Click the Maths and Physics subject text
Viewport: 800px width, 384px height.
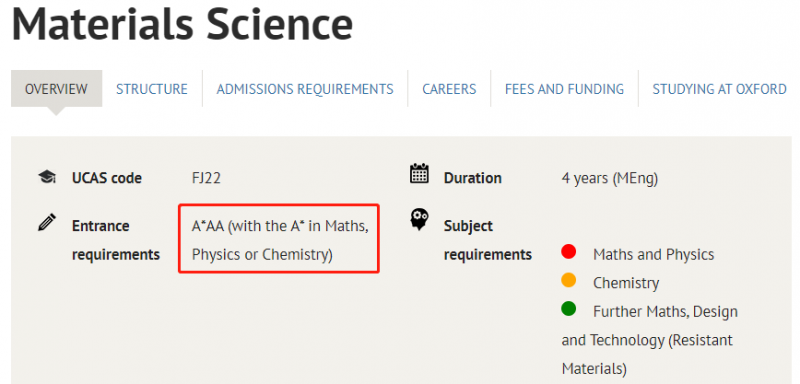[x=654, y=254]
